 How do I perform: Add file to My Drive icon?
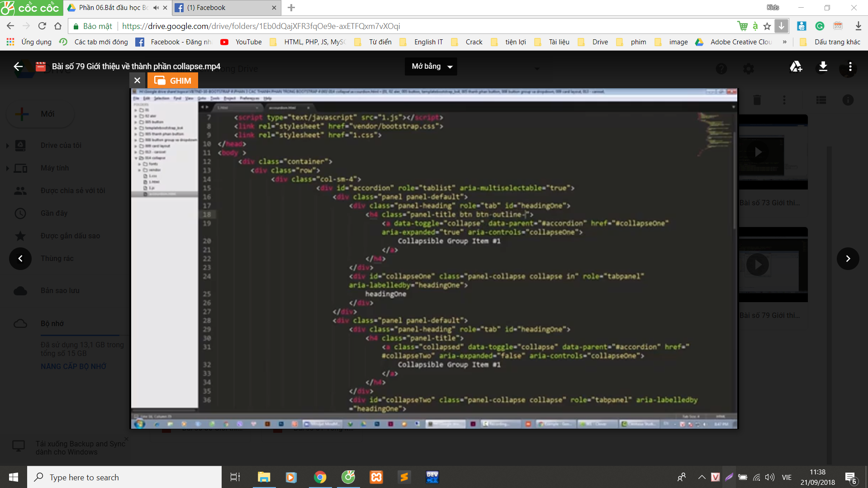point(796,66)
